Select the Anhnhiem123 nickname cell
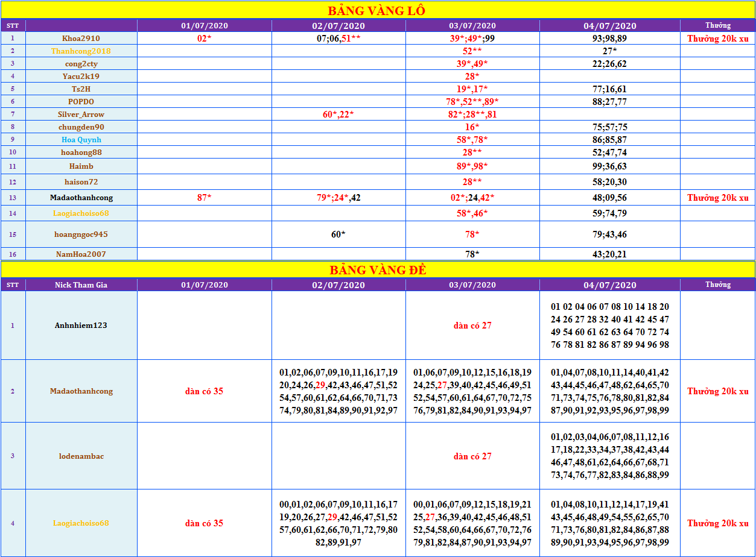This screenshot has width=756, height=557. point(81,326)
